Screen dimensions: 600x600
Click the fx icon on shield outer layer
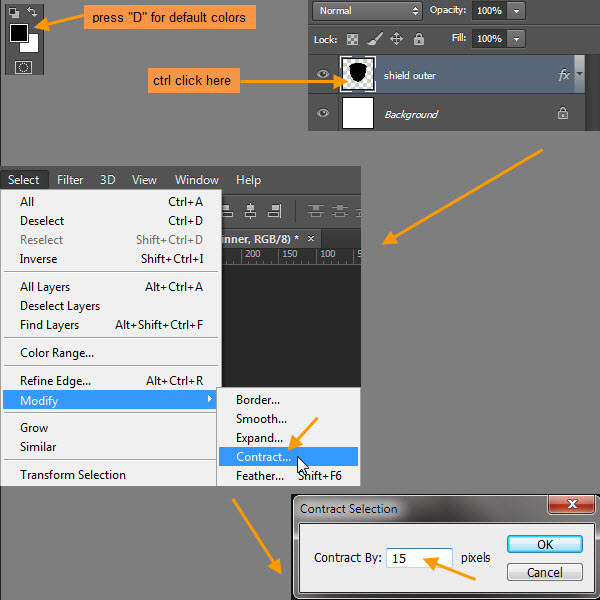pos(564,75)
